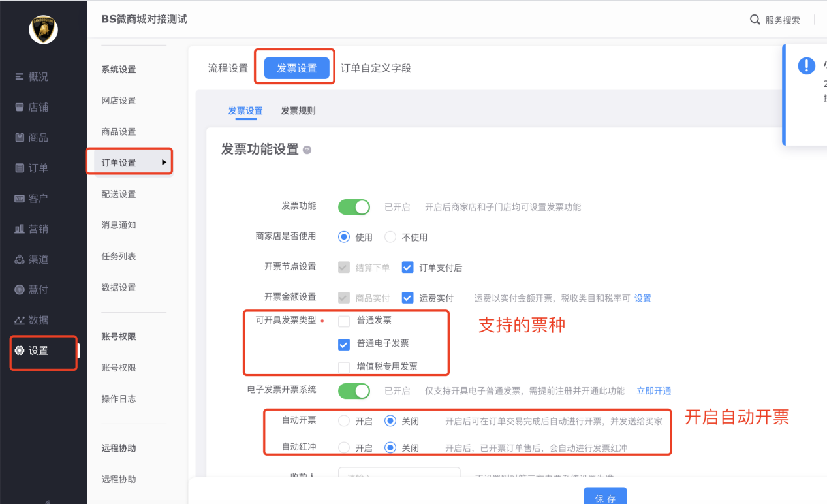Expand the 订单设置 submenu arrow
The width and height of the screenshot is (827, 504).
164,162
